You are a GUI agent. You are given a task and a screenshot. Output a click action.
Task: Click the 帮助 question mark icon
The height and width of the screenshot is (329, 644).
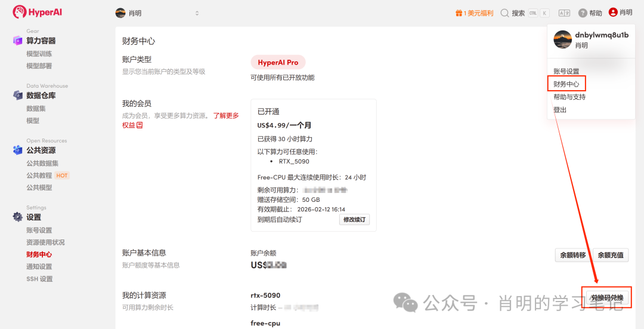point(583,13)
